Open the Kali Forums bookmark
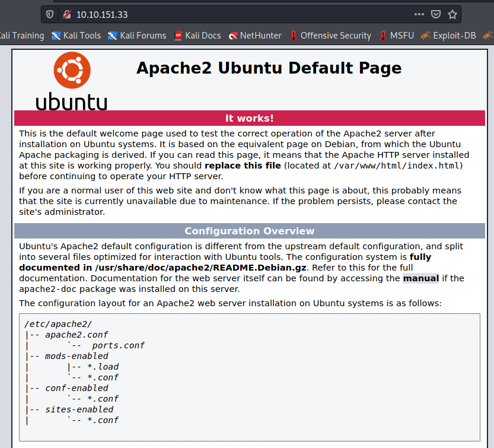The height and width of the screenshot is (448, 494). pos(137,36)
